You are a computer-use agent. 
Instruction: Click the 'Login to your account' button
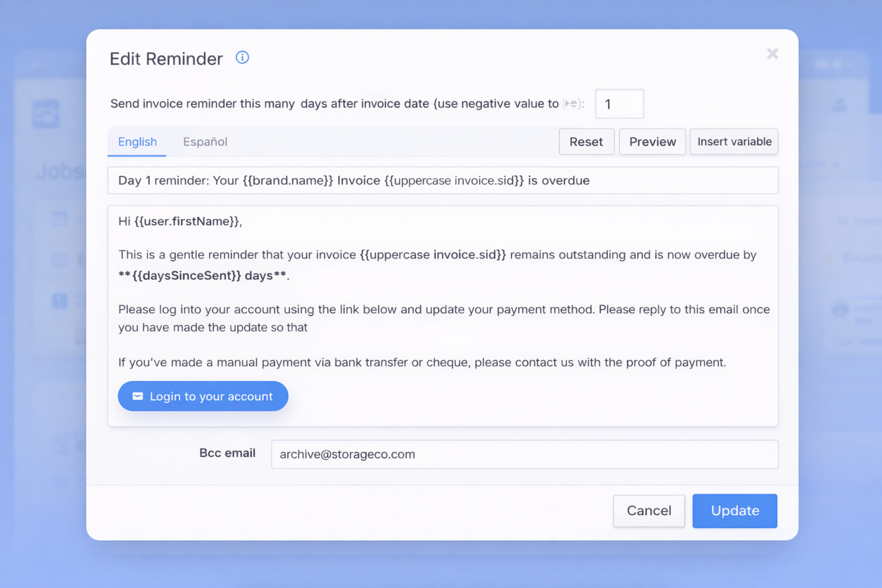(203, 396)
